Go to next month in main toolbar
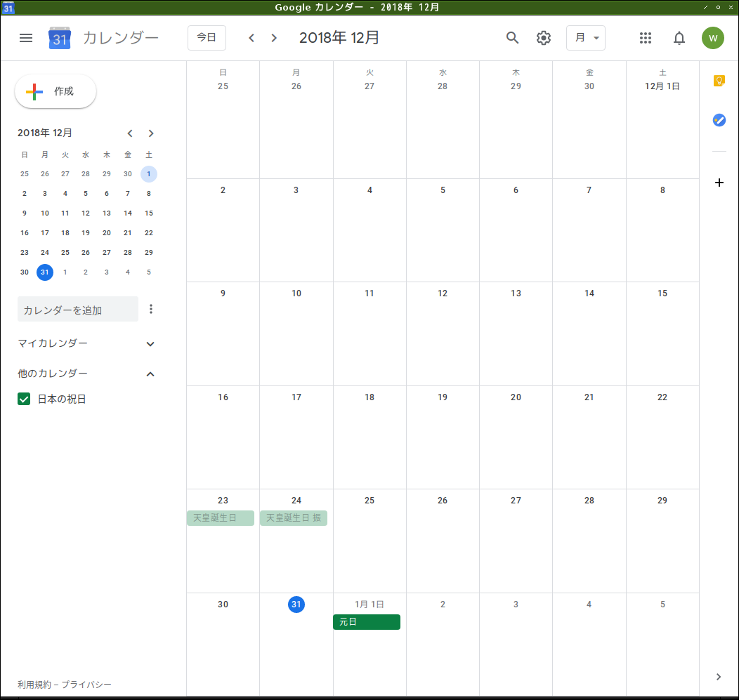This screenshot has width=739, height=700. (274, 38)
